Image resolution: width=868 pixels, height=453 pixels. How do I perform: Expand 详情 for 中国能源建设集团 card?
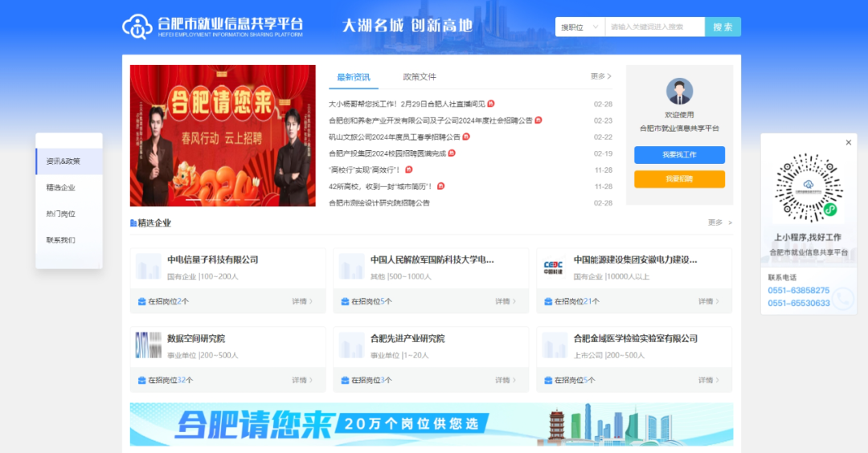pos(709,301)
